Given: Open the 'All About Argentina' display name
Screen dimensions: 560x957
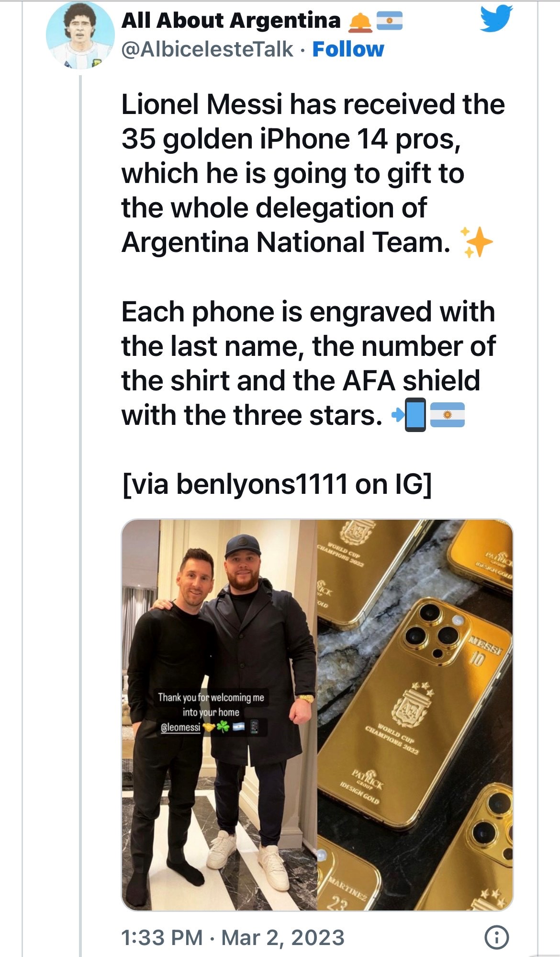Looking at the screenshot, I should pos(231,21).
